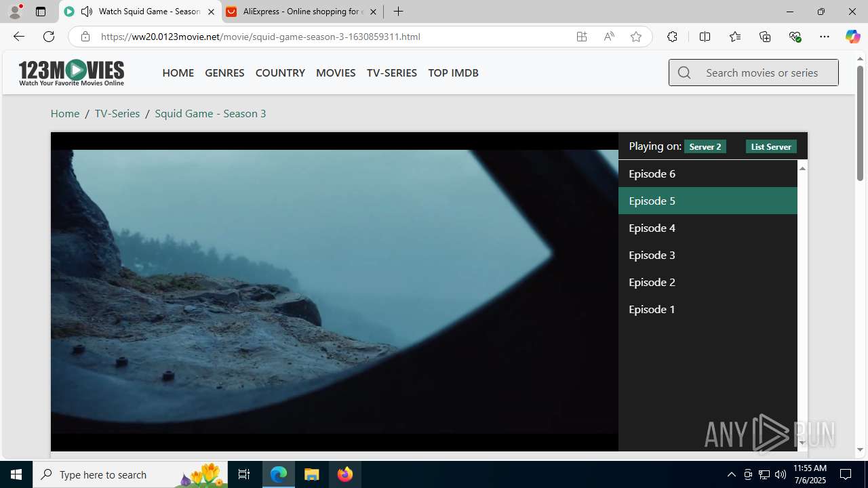The height and width of the screenshot is (488, 868).
Task: Select Episode 1
Action: pyautogui.click(x=708, y=309)
